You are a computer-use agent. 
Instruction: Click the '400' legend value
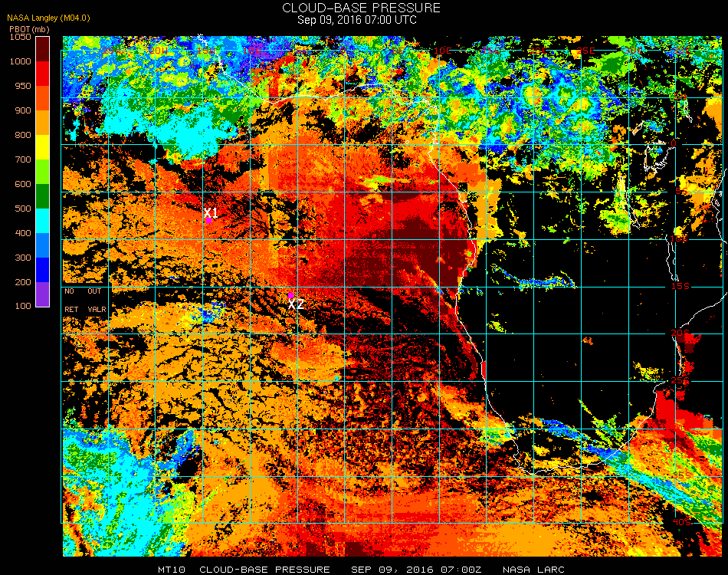coord(23,233)
